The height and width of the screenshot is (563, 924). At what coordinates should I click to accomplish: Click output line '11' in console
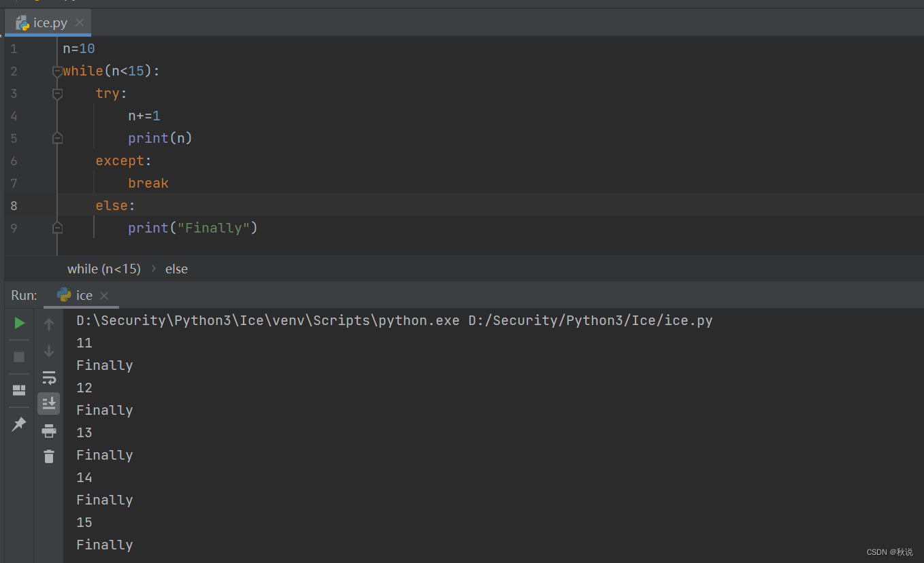(84, 343)
